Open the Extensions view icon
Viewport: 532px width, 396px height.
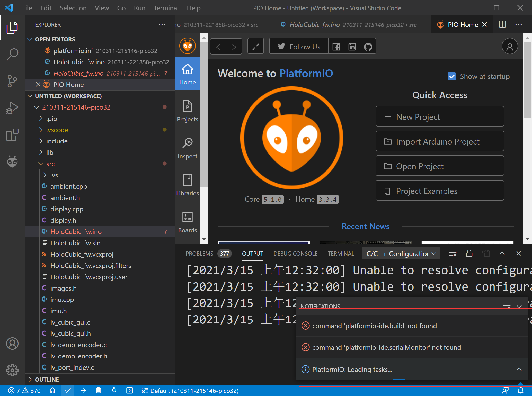tap(12, 135)
